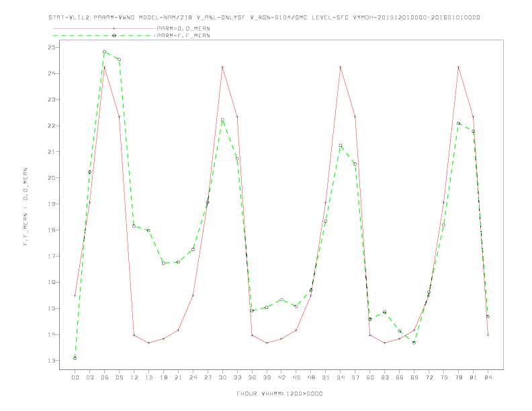The height and width of the screenshot is (411, 532).
Task: Click x-axis tick label 15
Action: point(148,377)
